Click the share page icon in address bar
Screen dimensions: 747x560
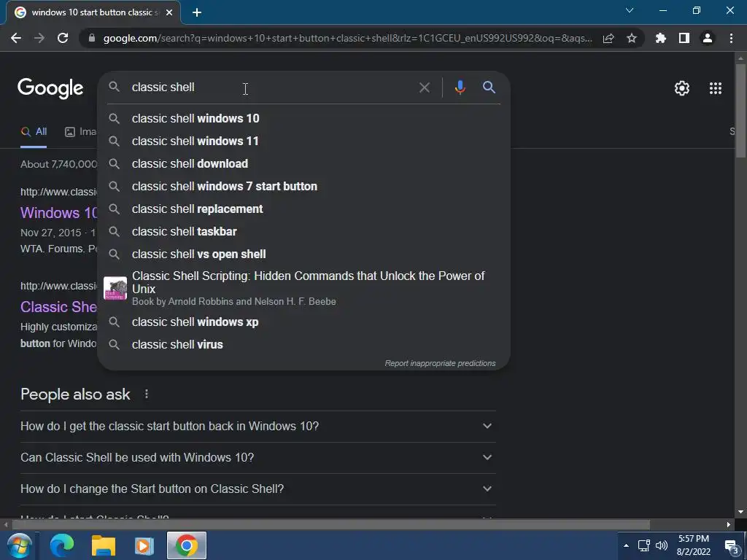point(608,38)
